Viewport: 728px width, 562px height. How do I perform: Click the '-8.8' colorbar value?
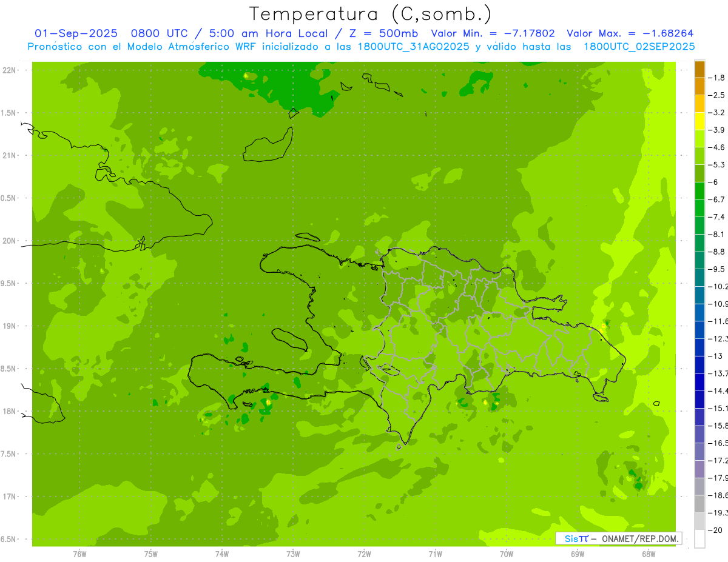[x=717, y=252]
